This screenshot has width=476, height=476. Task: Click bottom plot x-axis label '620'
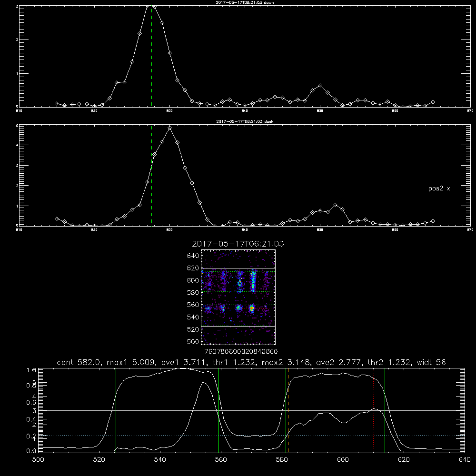pyautogui.click(x=404, y=460)
